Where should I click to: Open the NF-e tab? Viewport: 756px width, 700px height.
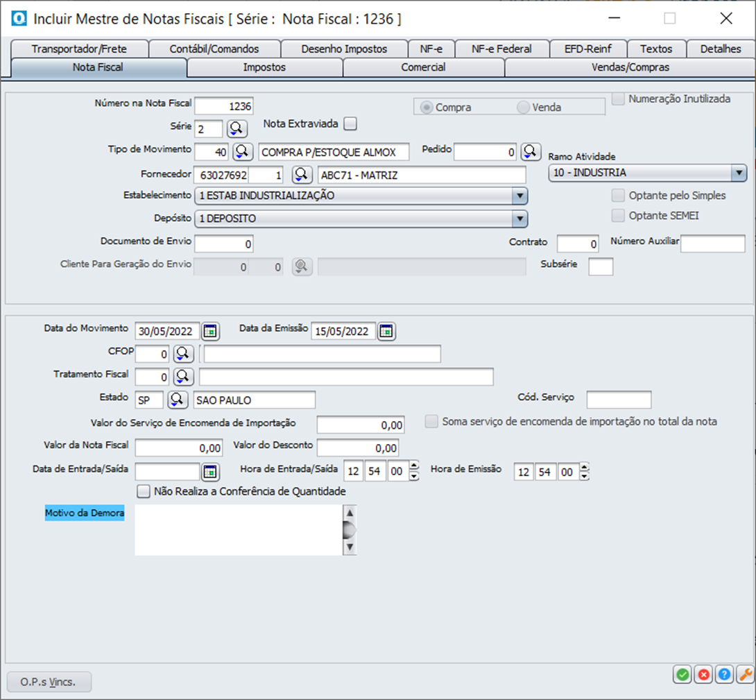(431, 49)
